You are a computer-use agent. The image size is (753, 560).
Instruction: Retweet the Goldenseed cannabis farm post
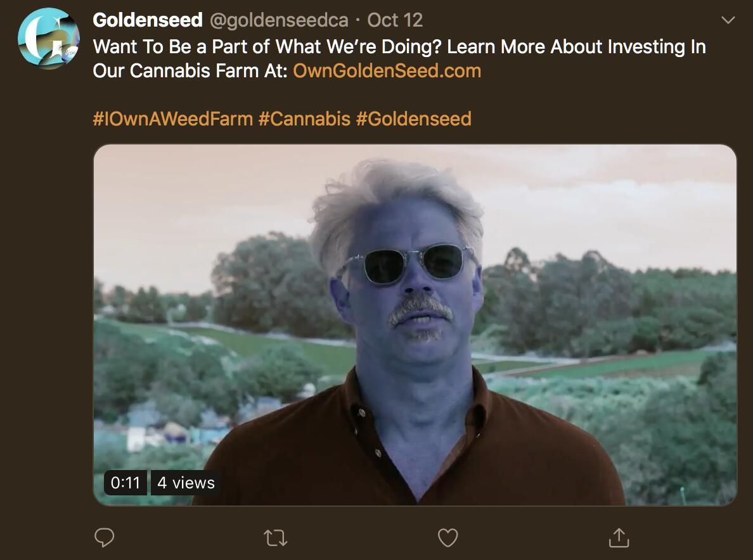tap(276, 538)
